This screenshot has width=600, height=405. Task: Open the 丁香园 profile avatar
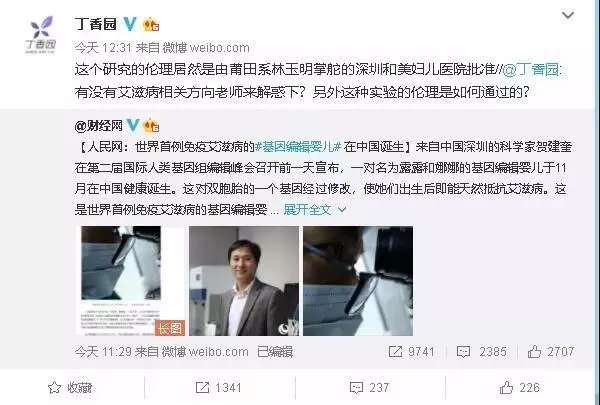click(41, 34)
